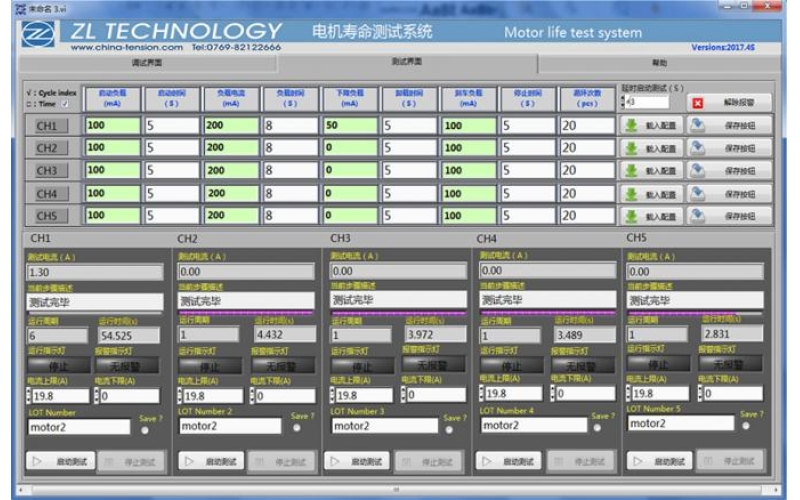The height and width of the screenshot is (500, 800).
Task: Click CH4 load current field showing 200
Action: pyautogui.click(x=231, y=193)
